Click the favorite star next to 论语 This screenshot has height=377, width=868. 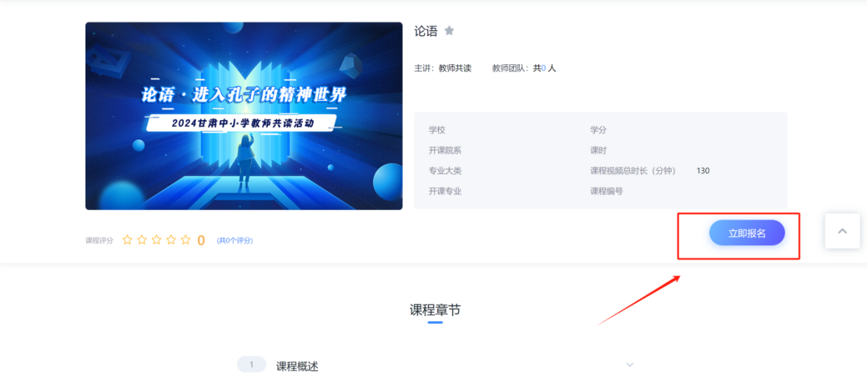click(449, 31)
